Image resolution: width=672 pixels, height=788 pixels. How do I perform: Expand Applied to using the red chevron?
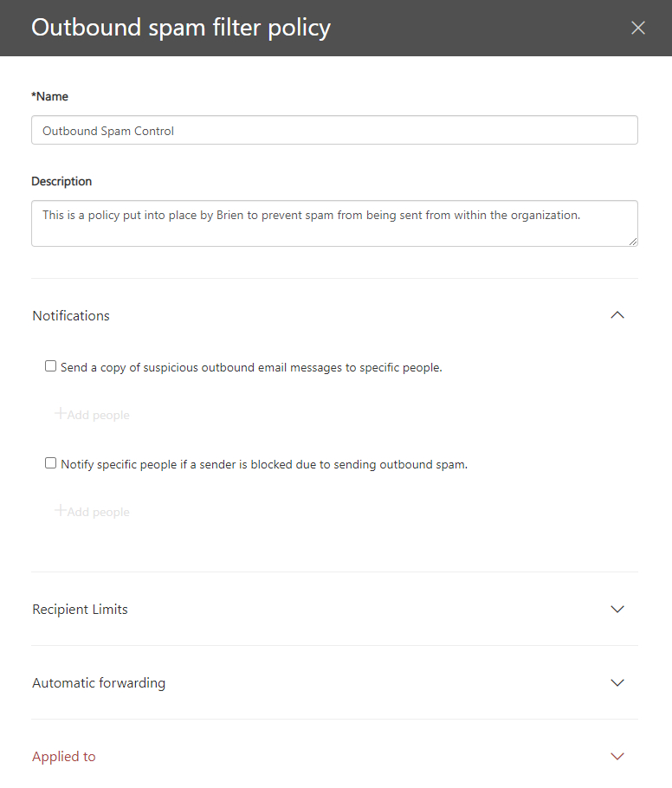tap(617, 756)
